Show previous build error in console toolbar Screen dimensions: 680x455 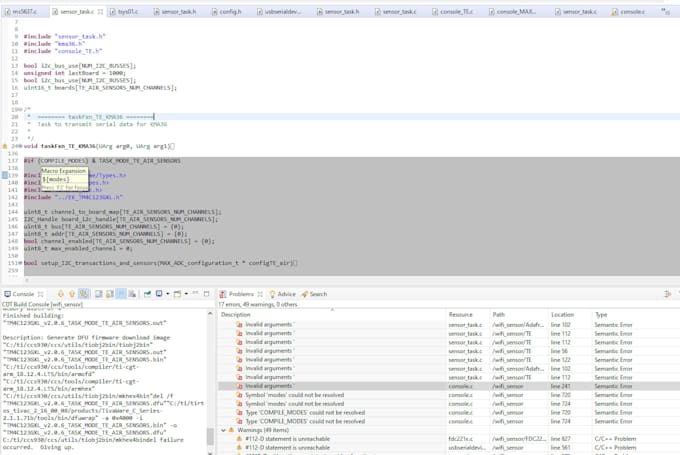[x=72, y=294]
